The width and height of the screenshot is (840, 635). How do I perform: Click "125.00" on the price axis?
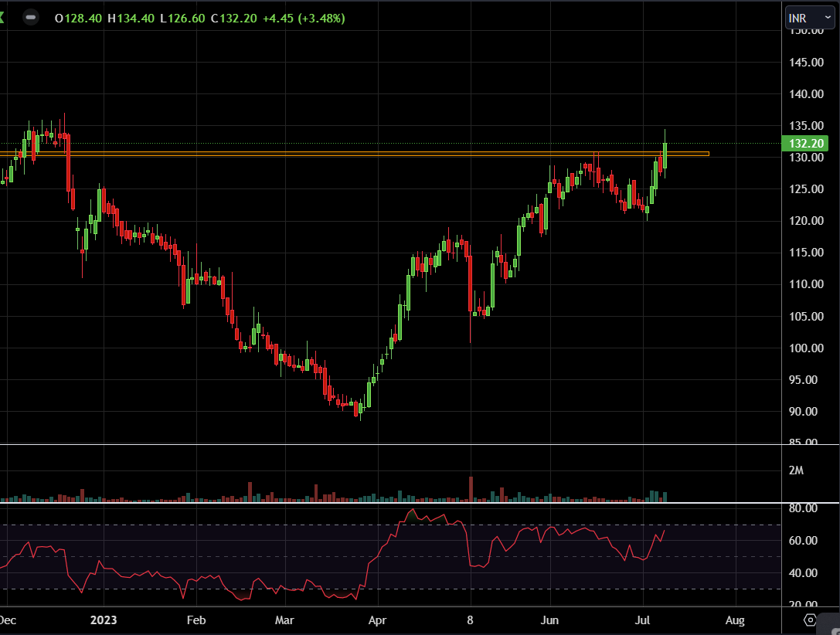coord(806,189)
